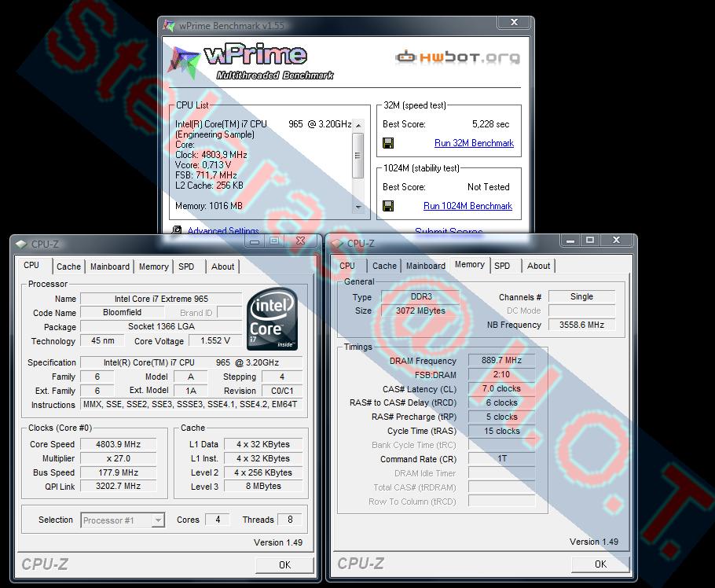Click the save icon next to Run 1024M Benchmark
The image size is (715, 588).
tap(388, 206)
